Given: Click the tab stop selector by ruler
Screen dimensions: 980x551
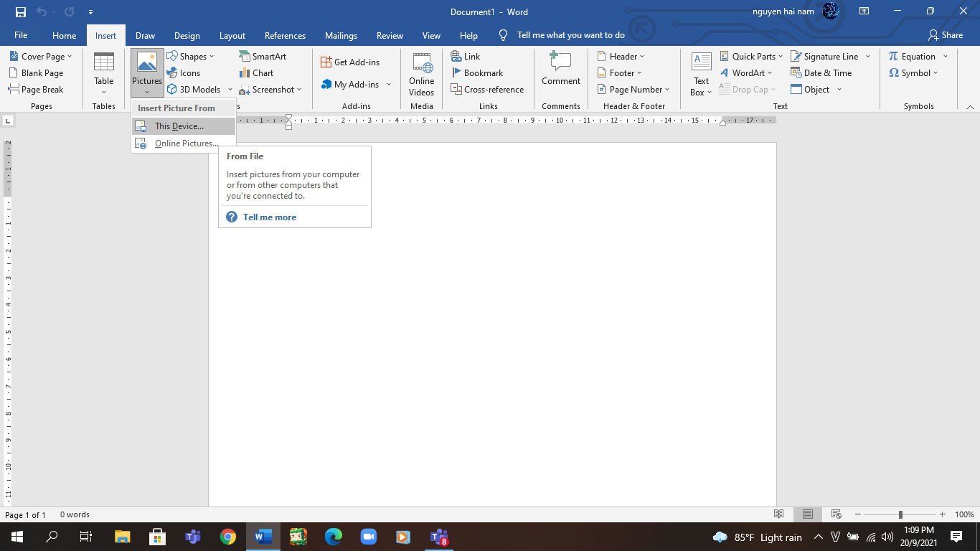Looking at the screenshot, I should point(9,121).
